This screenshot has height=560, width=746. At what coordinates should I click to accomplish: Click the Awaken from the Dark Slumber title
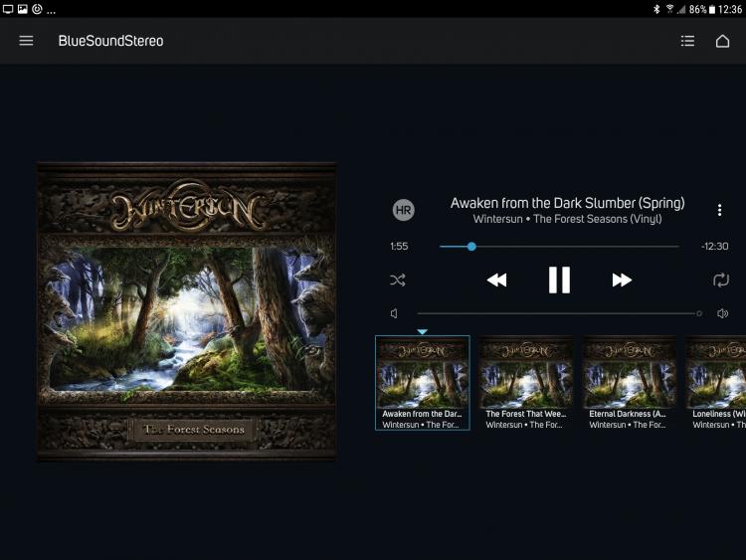[568, 203]
